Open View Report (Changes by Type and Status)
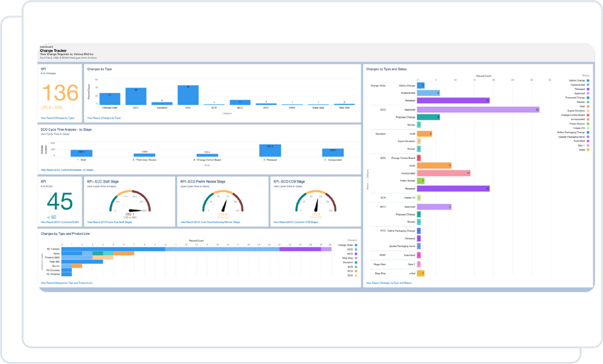 (x=389, y=283)
